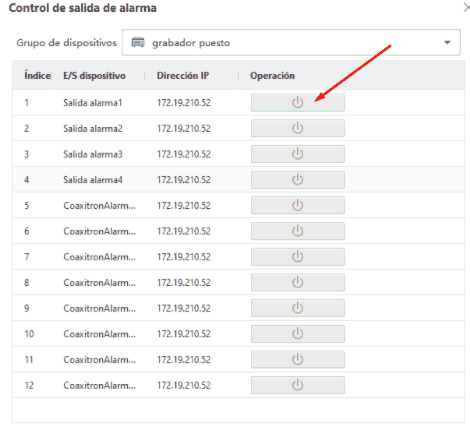This screenshot has width=470, height=438.
Task: Click power icon in row index 12
Action: (298, 385)
